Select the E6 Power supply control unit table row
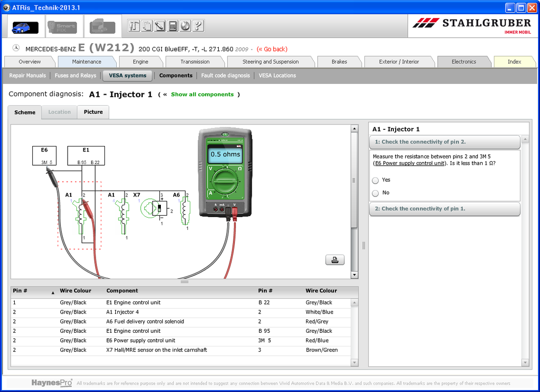Screen dimensions: 540x392 click(181, 341)
